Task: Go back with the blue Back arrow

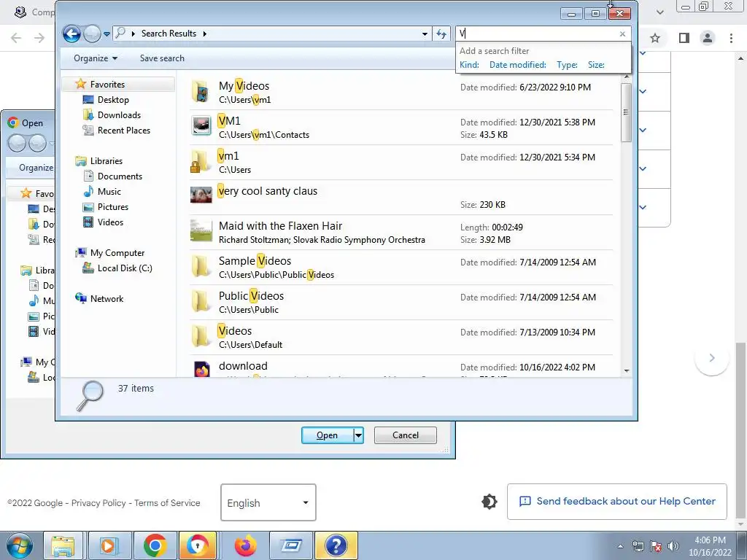Action: (72, 34)
